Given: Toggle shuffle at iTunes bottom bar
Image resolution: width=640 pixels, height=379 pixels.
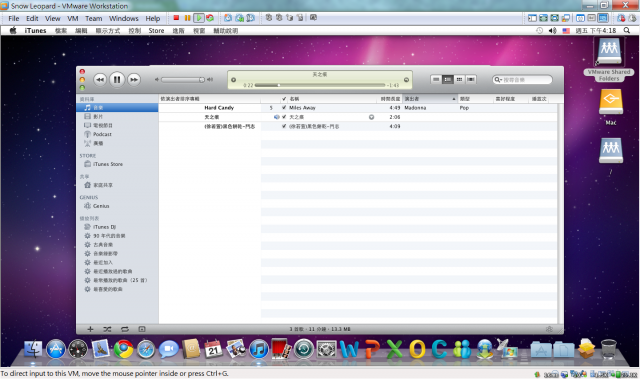Looking at the screenshot, I should (x=107, y=329).
